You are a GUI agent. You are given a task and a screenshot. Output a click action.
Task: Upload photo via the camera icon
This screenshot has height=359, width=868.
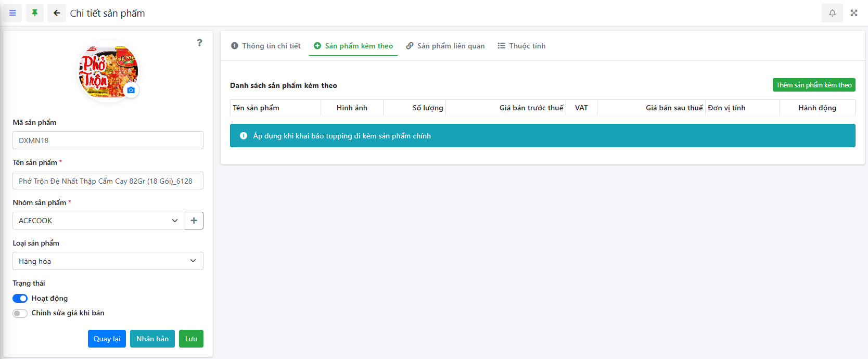[x=131, y=90]
